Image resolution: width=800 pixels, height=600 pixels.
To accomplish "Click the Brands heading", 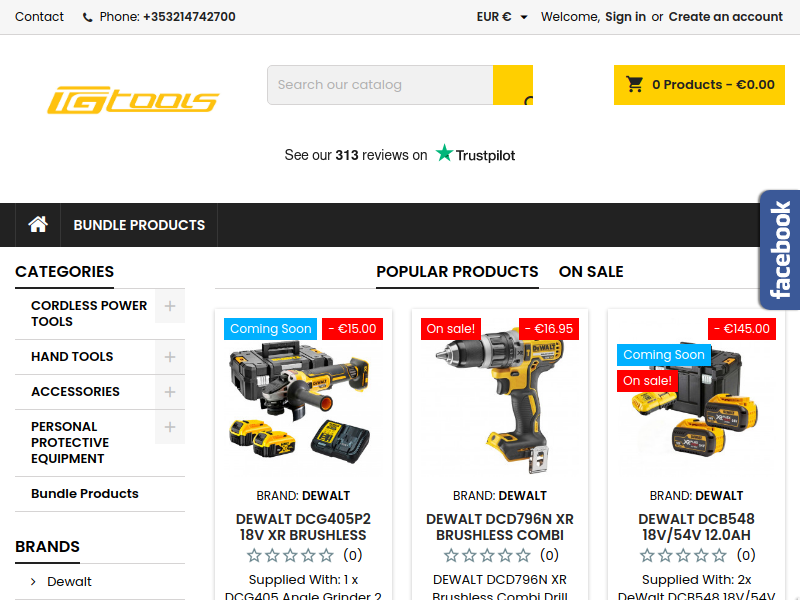I will pyautogui.click(x=47, y=546).
